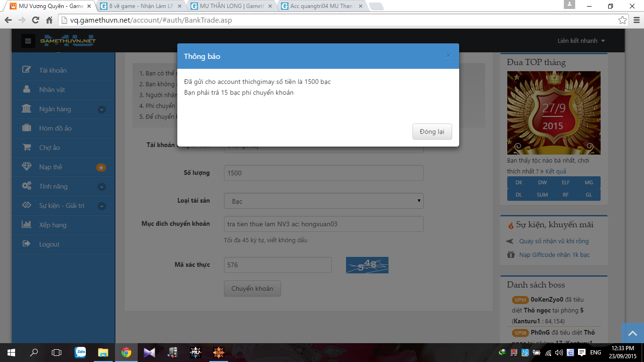Click the Mục đích chuyển khoản field
The width and height of the screenshot is (644, 362).
pos(324,224)
